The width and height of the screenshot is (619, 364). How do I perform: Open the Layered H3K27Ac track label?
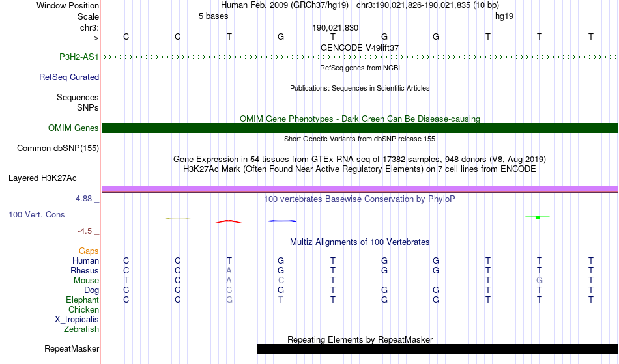tap(42, 178)
